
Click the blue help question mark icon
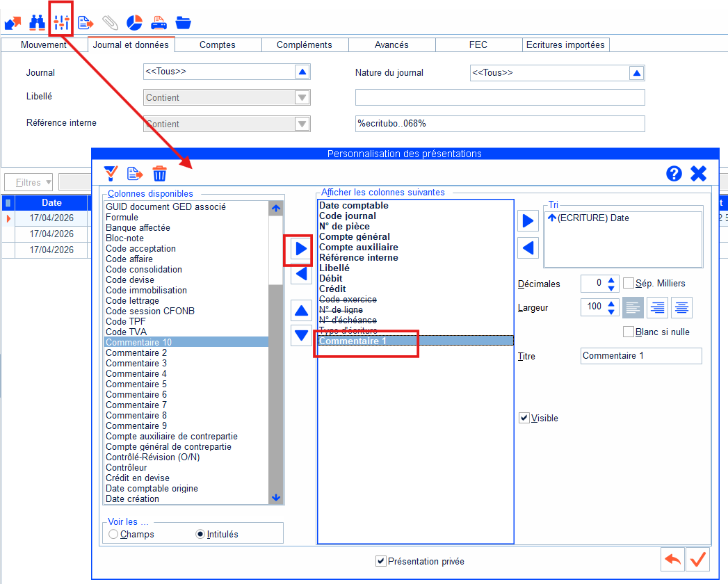tap(674, 174)
